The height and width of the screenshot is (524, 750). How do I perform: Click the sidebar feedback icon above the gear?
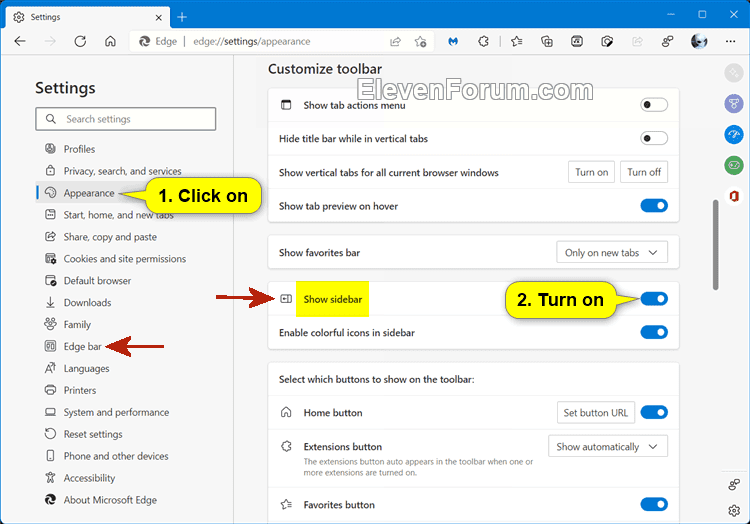click(x=734, y=485)
